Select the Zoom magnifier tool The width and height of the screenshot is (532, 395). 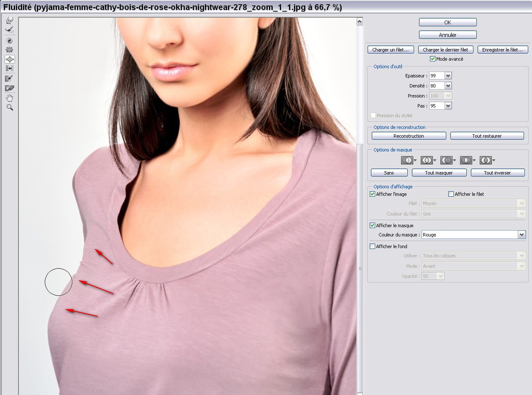click(x=10, y=108)
